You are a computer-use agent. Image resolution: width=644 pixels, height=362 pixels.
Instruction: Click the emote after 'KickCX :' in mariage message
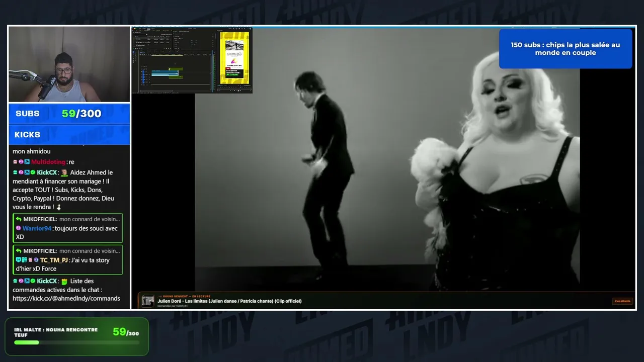64,172
